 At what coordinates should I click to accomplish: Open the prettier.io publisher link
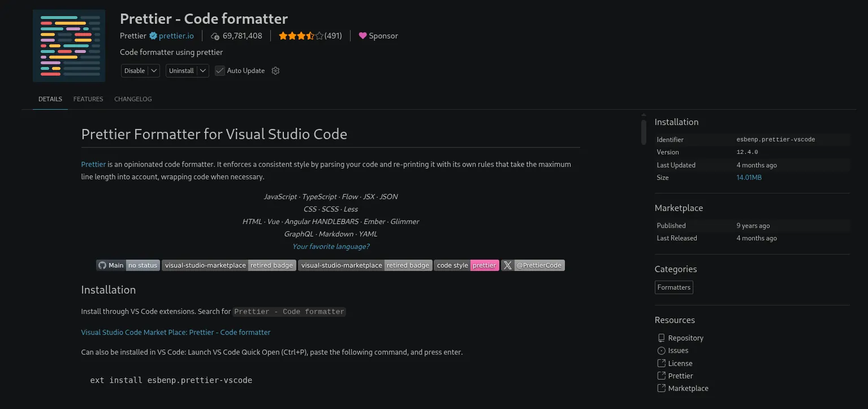pos(176,36)
